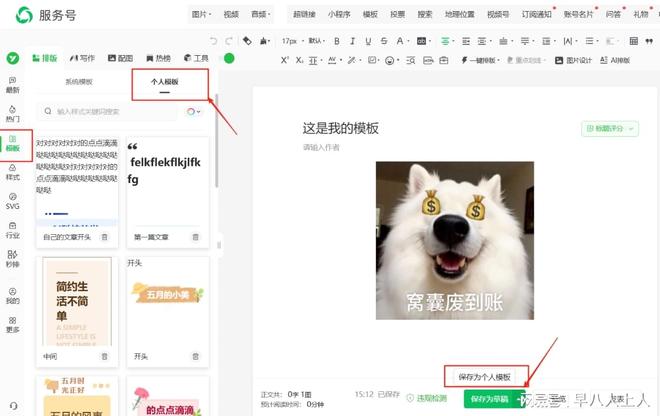Open 模板 in the left sidebar
The width and height of the screenshot is (660, 416).
[x=13, y=143]
